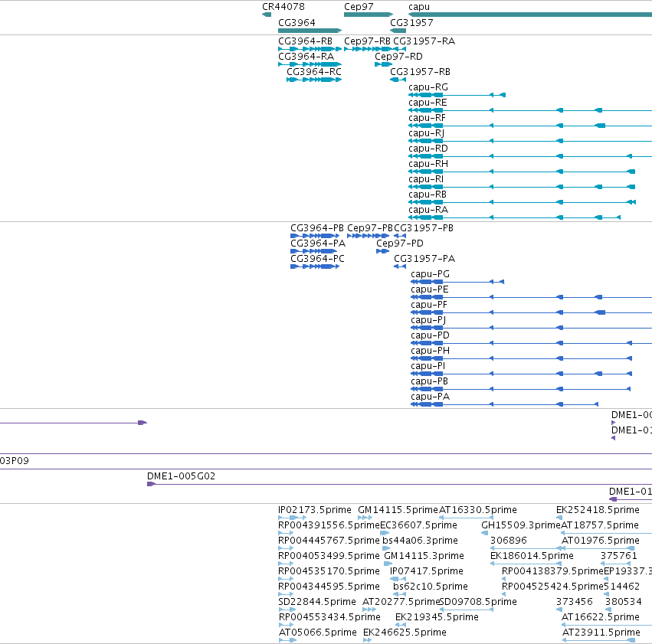The width and height of the screenshot is (652, 644).
Task: Select protein CG3964-PB
Action: (x=315, y=236)
